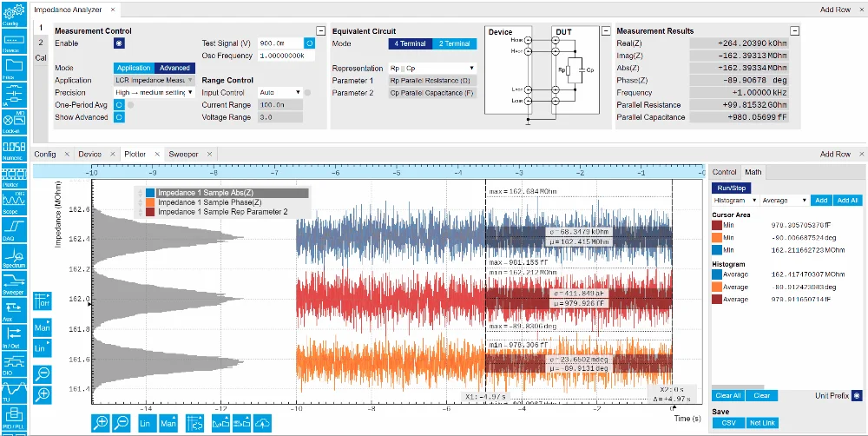868x436 pixels.
Task: Click horizontal axis zoom in magnifier
Action: click(102, 423)
